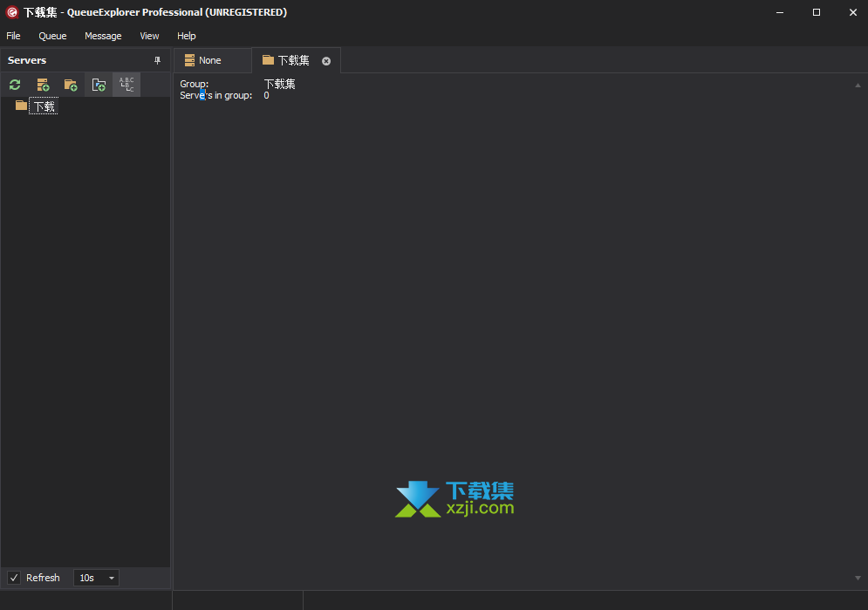Open the View menu
The image size is (868, 610).
149,36
